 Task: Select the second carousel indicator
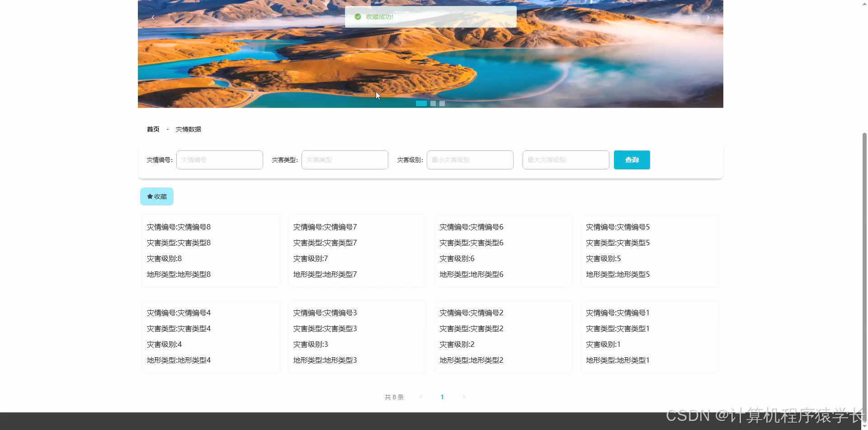click(433, 103)
